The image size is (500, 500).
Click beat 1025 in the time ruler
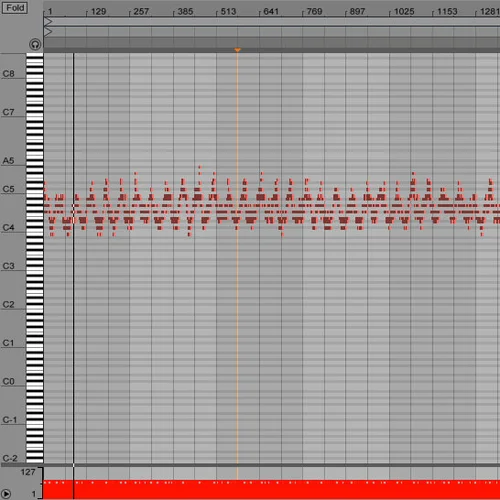(x=404, y=12)
